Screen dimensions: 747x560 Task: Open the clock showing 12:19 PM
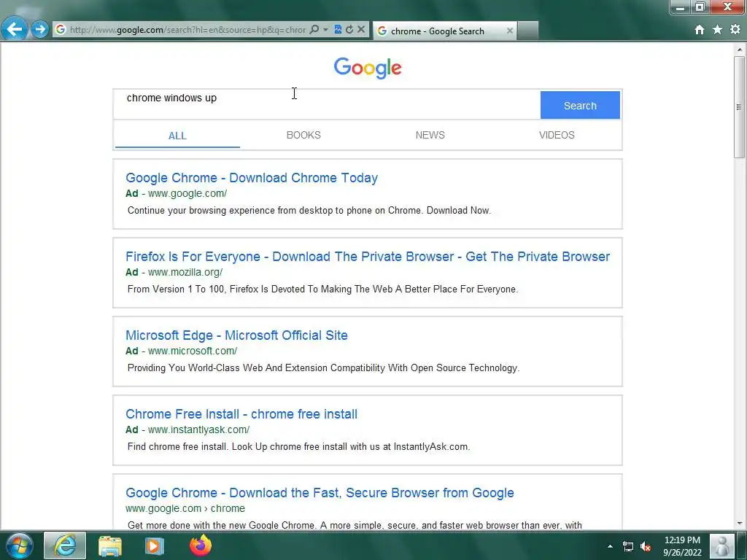(x=682, y=546)
